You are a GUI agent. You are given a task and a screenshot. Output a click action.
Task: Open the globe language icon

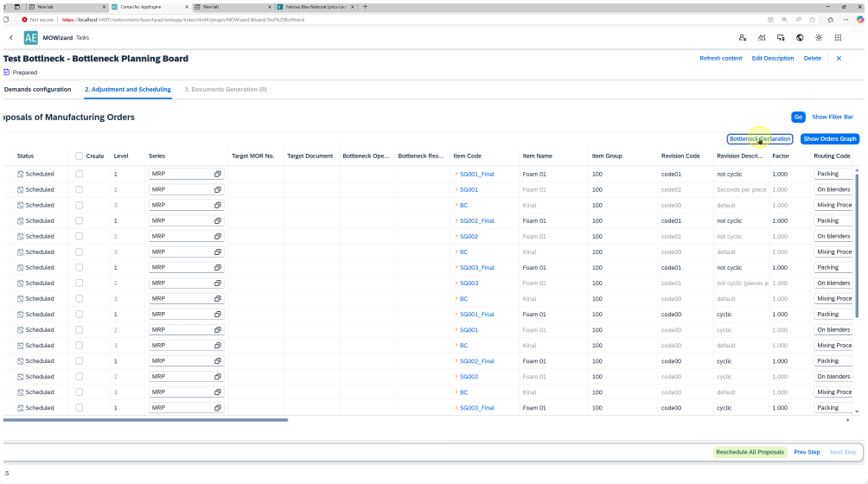pyautogui.click(x=800, y=37)
